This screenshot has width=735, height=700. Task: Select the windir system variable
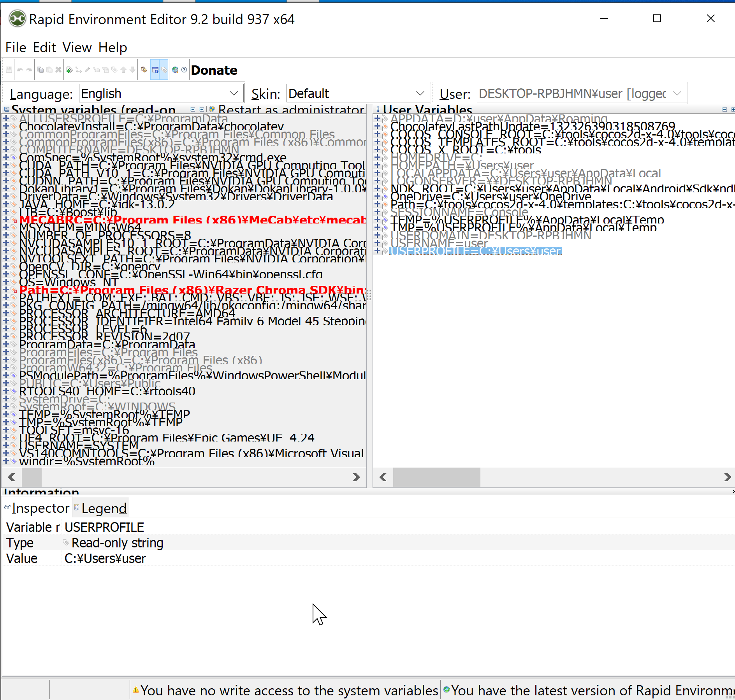point(87,461)
